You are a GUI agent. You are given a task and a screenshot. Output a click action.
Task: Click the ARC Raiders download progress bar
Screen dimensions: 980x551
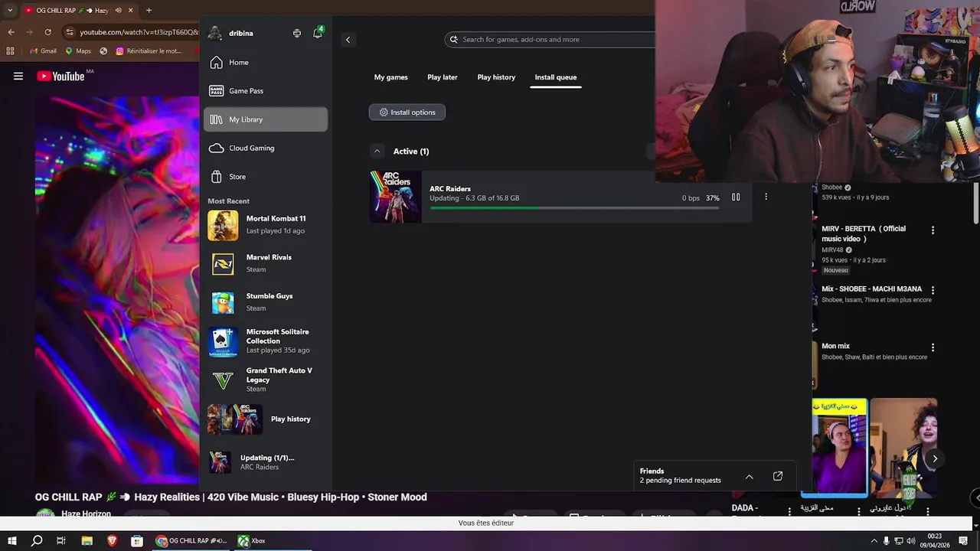tap(574, 207)
